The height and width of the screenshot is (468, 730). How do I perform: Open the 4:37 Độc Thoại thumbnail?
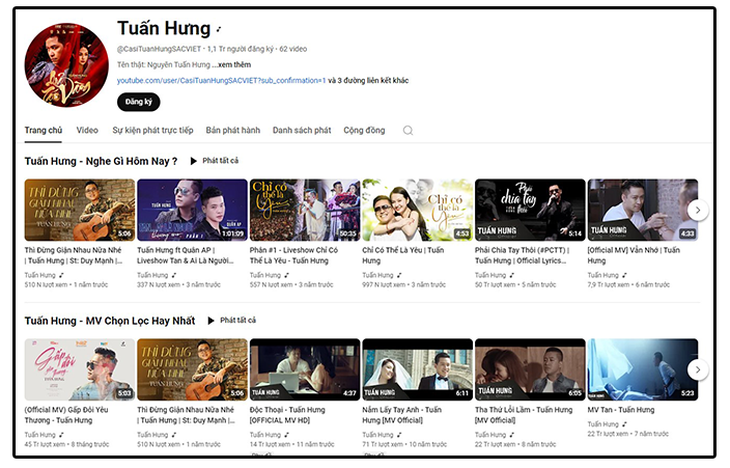305,370
